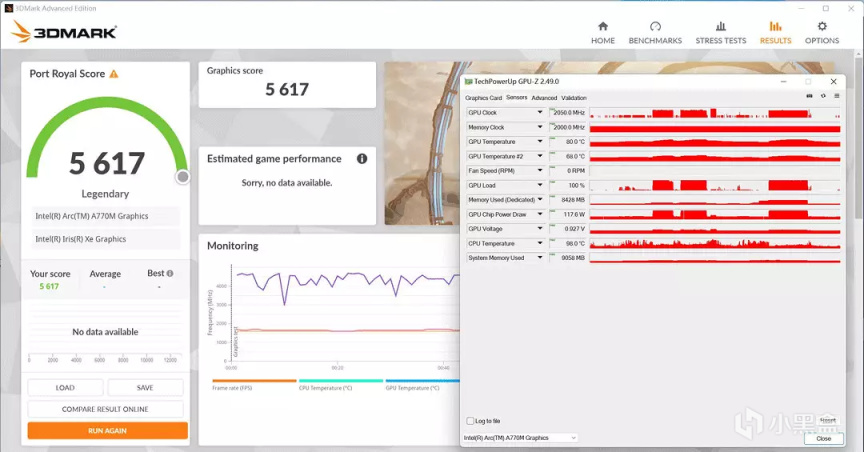Open the RESULTS section
Screen dimensions: 864x452
775,33
